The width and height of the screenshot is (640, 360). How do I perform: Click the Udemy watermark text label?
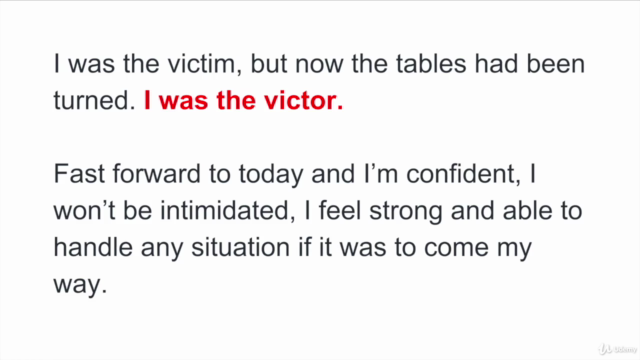pyautogui.click(x=625, y=350)
